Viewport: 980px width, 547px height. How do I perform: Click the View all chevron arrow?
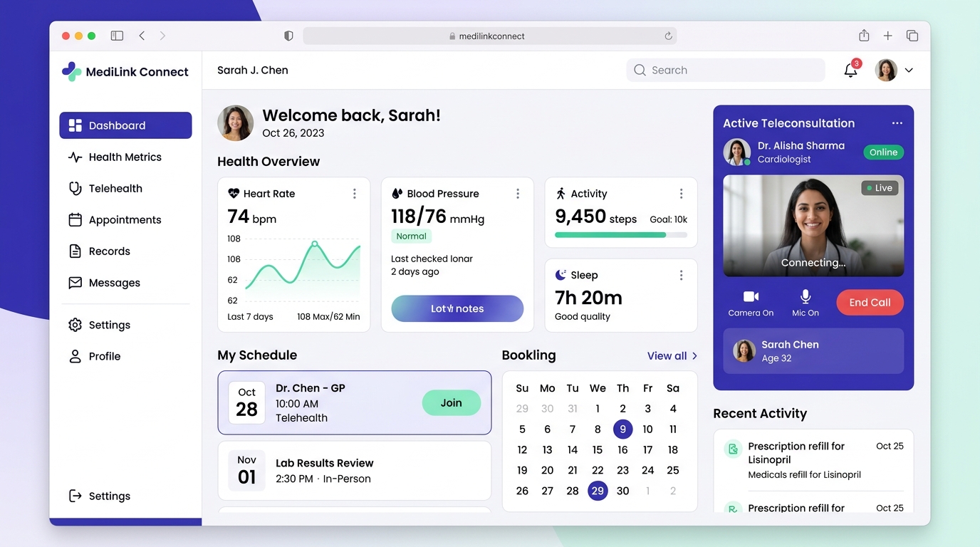[x=695, y=356]
